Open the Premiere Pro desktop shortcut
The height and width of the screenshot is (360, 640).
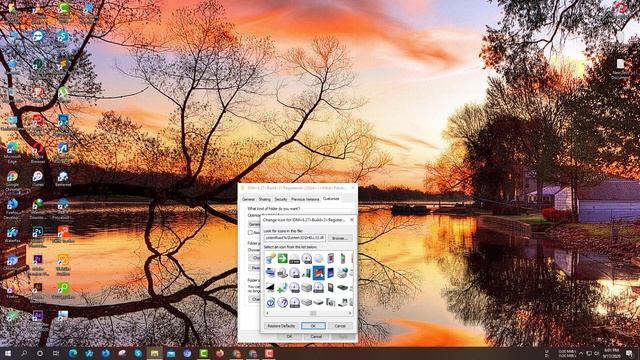click(x=38, y=264)
